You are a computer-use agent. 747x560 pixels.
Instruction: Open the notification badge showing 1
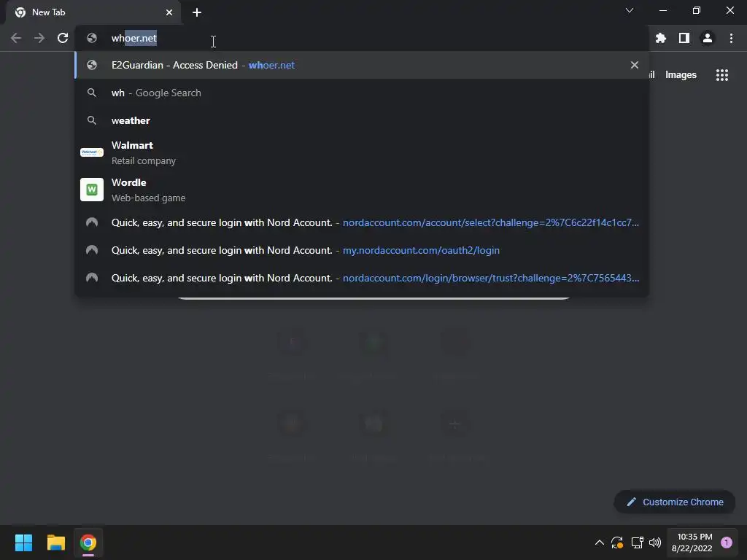tap(727, 542)
